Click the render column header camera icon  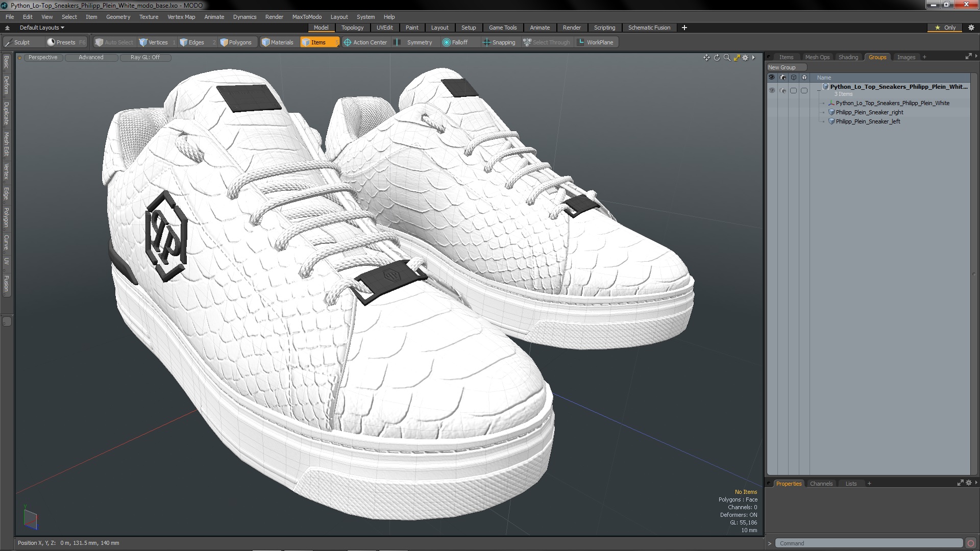pos(783,78)
